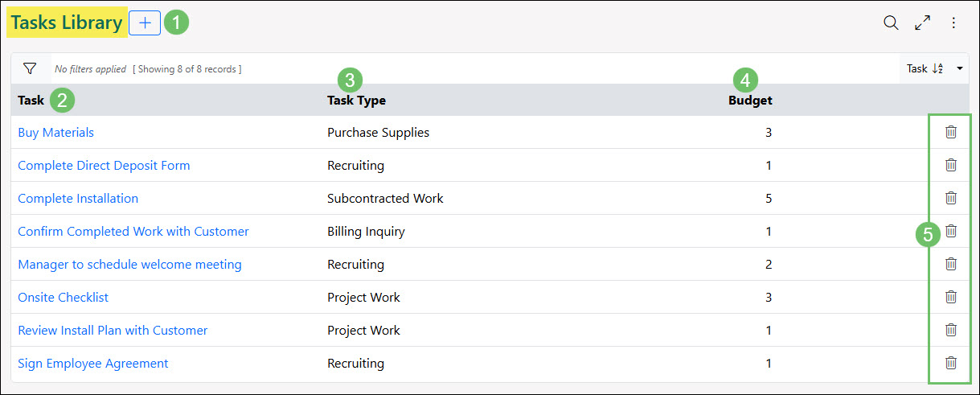Sort by the Budget column header
This screenshot has height=395, width=980.
tap(750, 101)
